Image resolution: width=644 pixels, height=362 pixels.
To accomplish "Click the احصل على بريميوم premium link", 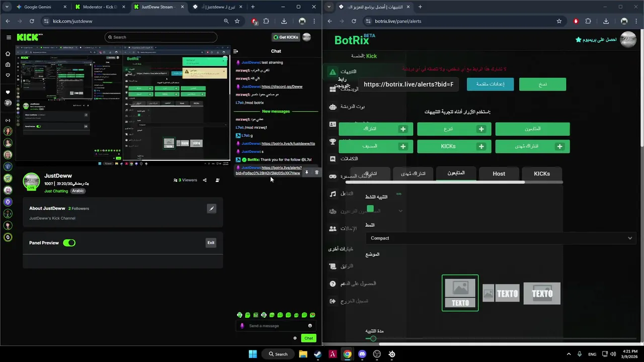I will click(596, 39).
